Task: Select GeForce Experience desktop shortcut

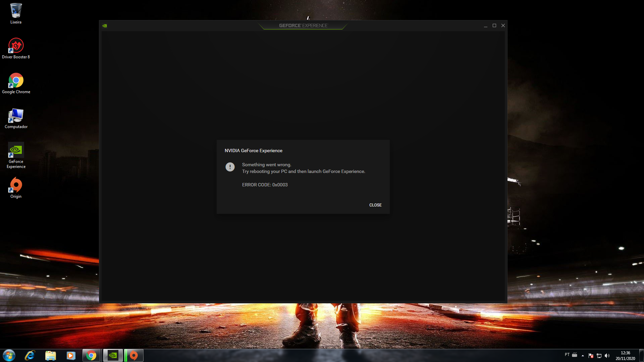Action: click(x=16, y=155)
